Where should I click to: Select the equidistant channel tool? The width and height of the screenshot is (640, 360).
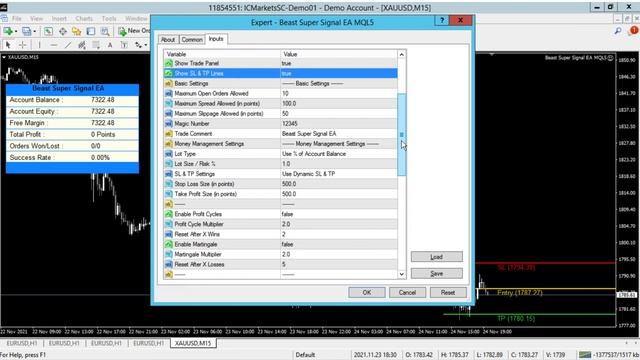(x=82, y=45)
